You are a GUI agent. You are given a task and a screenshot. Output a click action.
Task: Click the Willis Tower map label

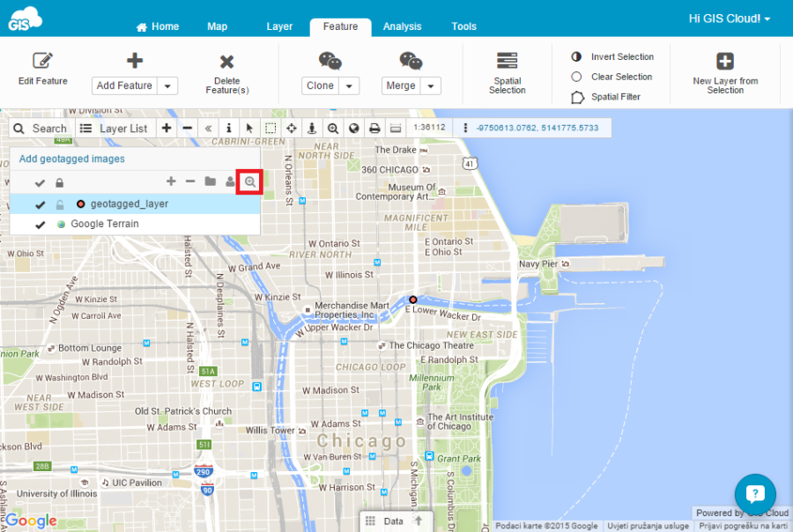tap(271, 431)
